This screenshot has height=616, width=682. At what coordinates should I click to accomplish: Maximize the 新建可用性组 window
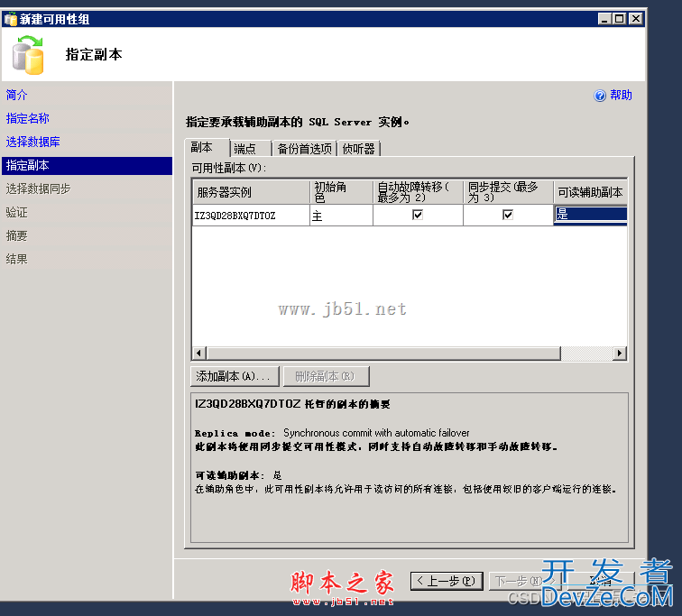[x=621, y=19]
